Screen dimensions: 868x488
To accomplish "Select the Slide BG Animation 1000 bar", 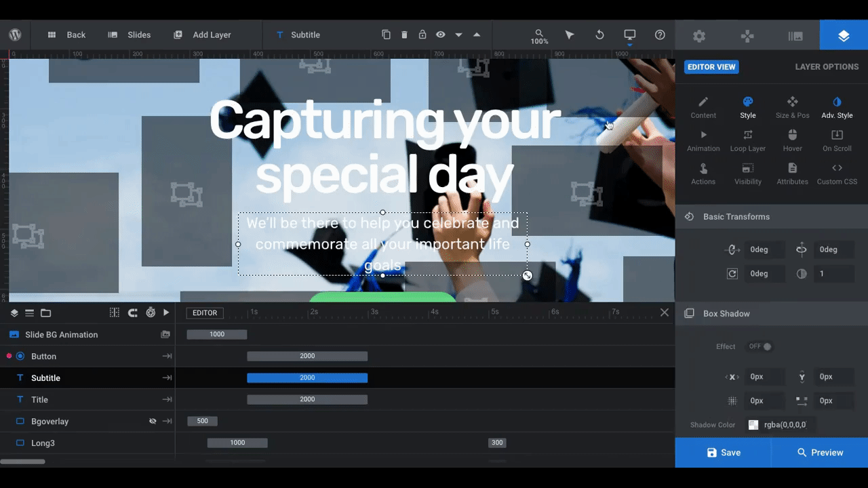I will [217, 334].
